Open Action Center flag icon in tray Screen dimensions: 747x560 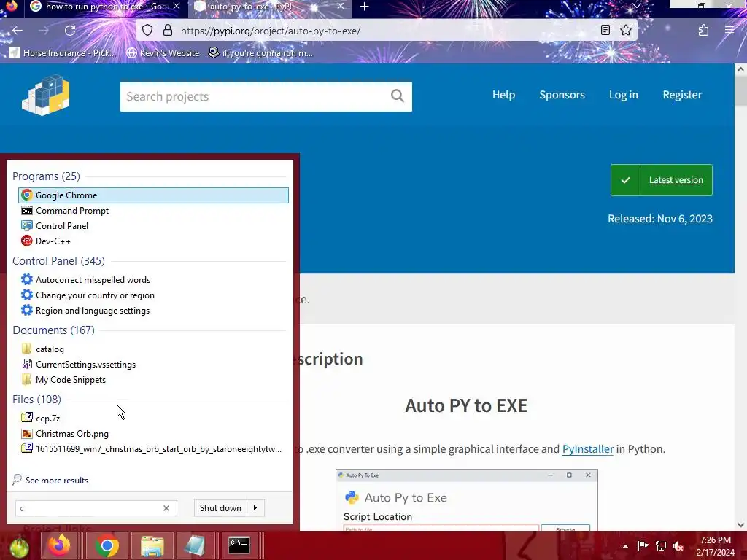pos(643,545)
